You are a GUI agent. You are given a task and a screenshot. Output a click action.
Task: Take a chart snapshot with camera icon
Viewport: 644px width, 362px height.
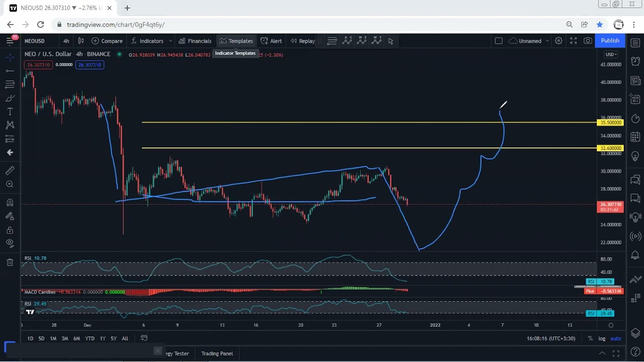coord(588,41)
